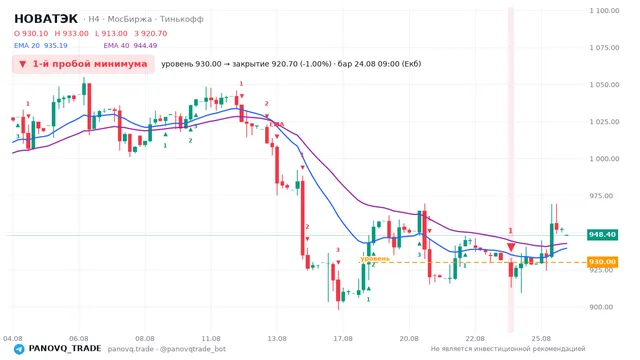Click the EMA 40 944.49 legend entry

[130, 45]
